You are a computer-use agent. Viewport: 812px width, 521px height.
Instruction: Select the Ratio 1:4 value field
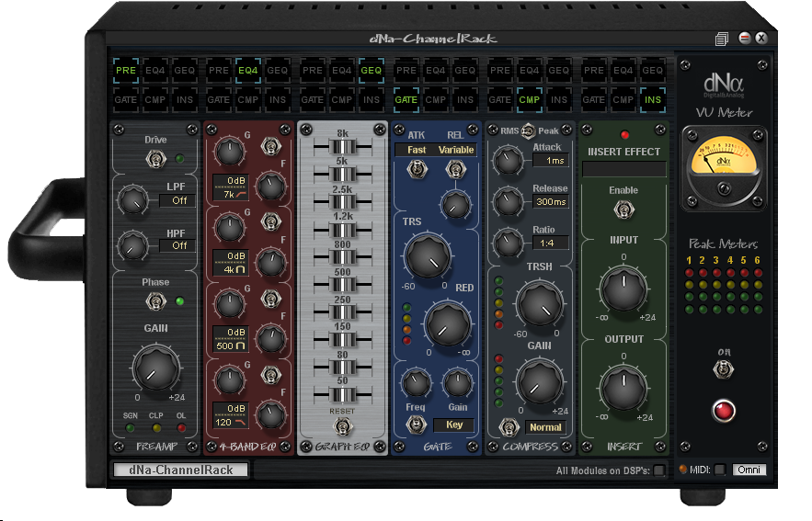(551, 244)
